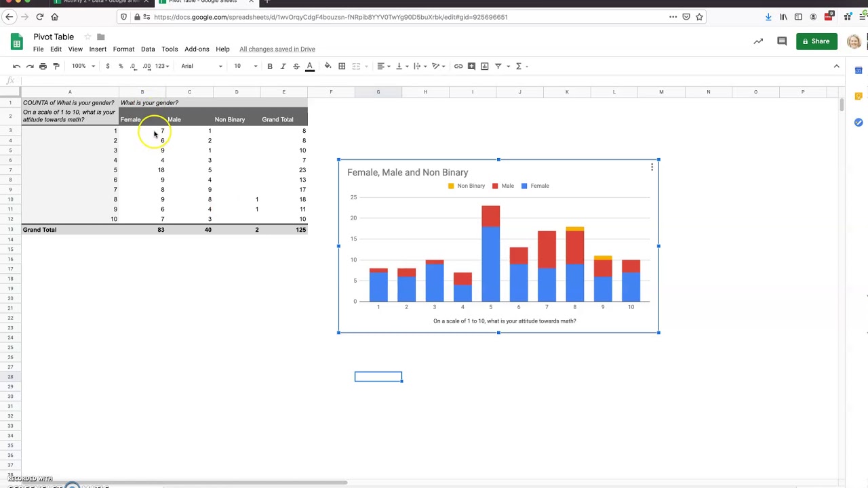868x488 pixels.
Task: Open the Add-ons menu
Action: (x=197, y=49)
